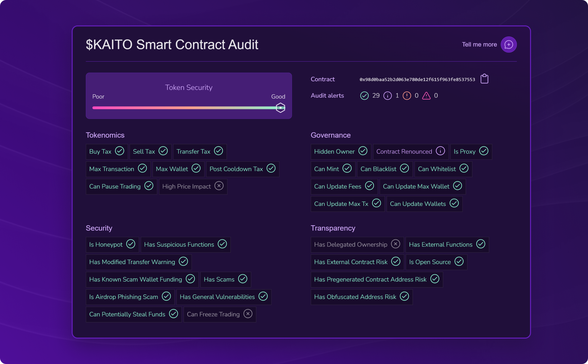Click the Buy Tax checkmark
This screenshot has height=364, width=588.
click(119, 151)
